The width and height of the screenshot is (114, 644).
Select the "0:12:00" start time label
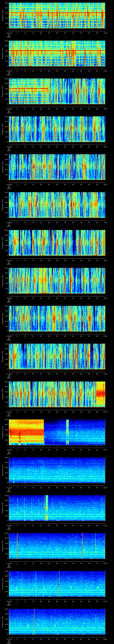pyautogui.click(x=9, y=450)
